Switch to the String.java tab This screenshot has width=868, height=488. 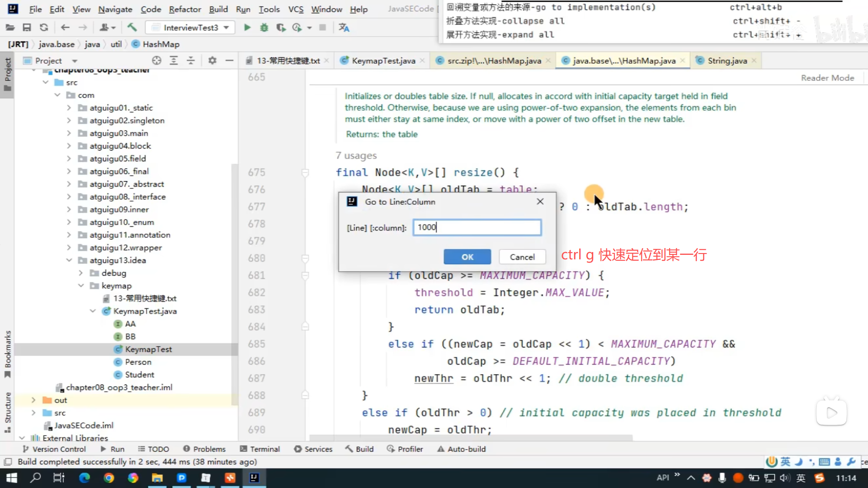coord(726,61)
